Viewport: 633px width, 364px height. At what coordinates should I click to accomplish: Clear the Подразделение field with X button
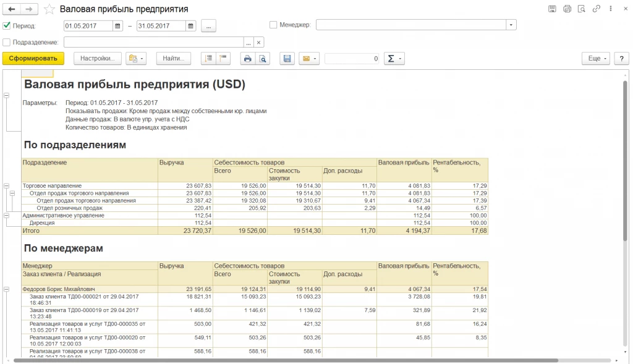coord(259,43)
